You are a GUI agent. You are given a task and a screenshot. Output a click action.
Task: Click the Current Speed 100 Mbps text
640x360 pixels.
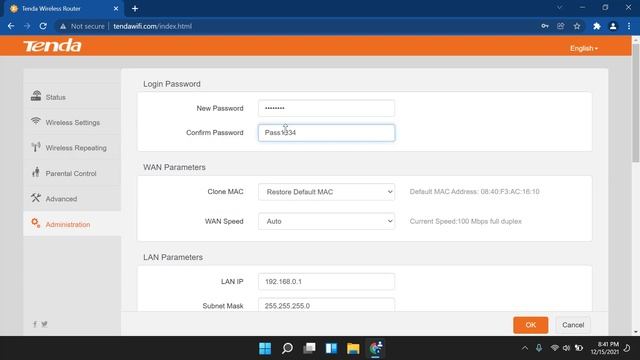click(466, 221)
